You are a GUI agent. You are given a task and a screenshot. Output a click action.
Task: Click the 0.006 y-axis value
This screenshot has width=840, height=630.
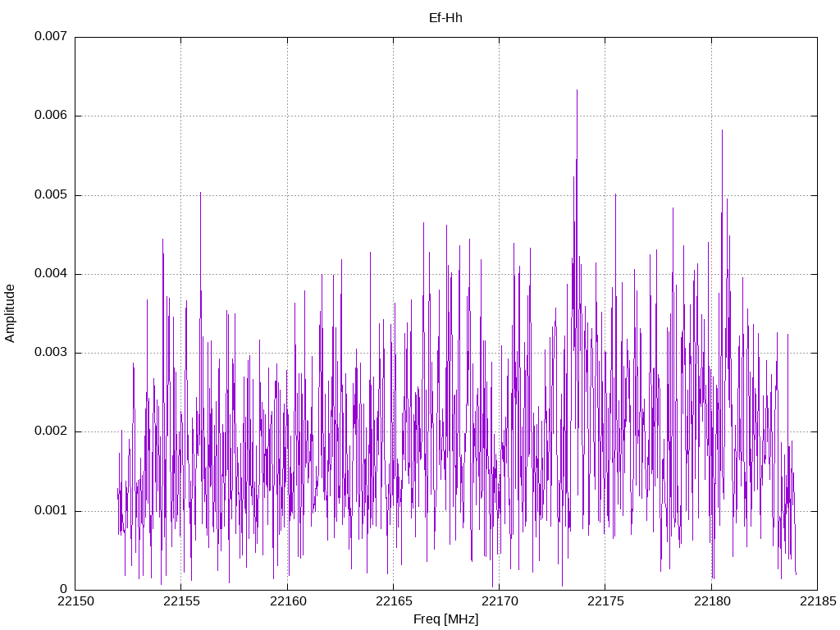pos(51,115)
